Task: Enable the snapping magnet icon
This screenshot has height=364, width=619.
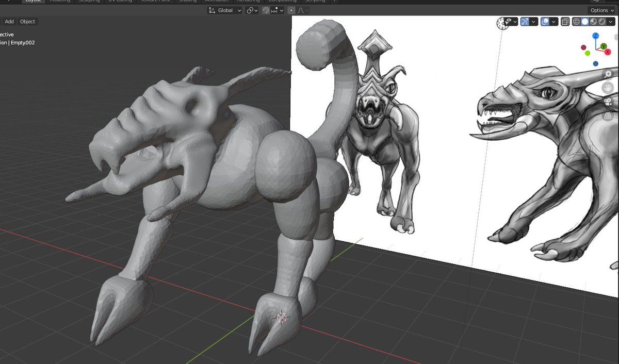Action: click(x=266, y=10)
